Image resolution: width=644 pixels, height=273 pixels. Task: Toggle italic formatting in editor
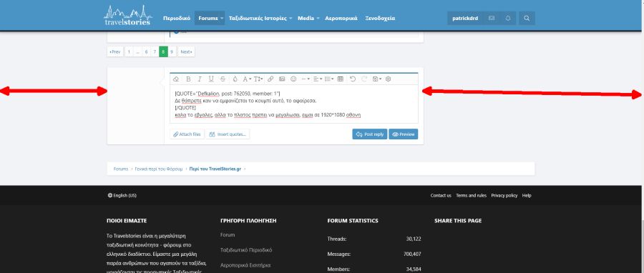point(200,79)
